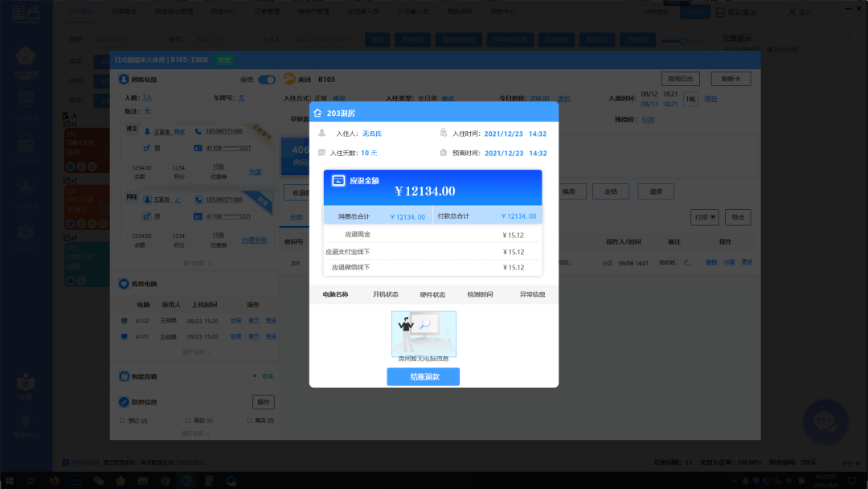Open WeChat from the taskbar
The width and height of the screenshot is (868, 489).
(98, 481)
